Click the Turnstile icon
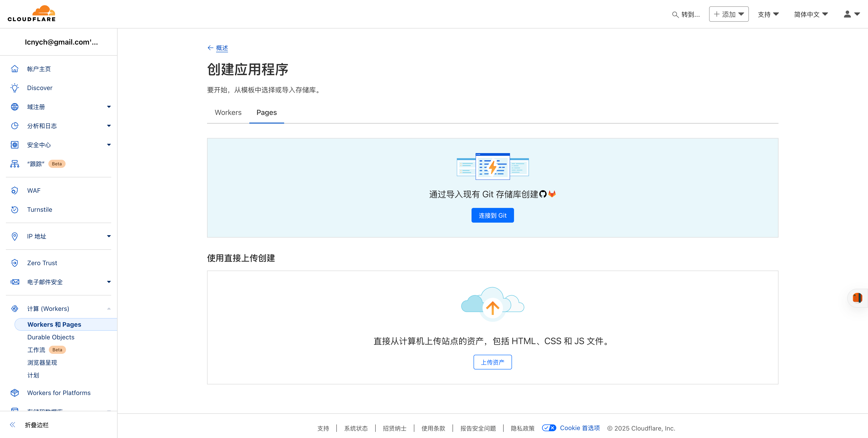The image size is (868, 438). point(14,209)
